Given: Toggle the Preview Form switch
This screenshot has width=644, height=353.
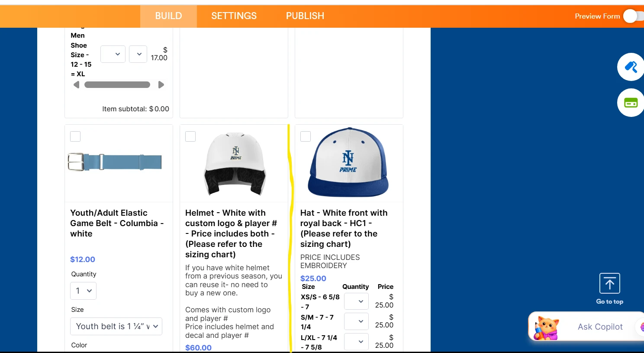Looking at the screenshot, I should [630, 16].
